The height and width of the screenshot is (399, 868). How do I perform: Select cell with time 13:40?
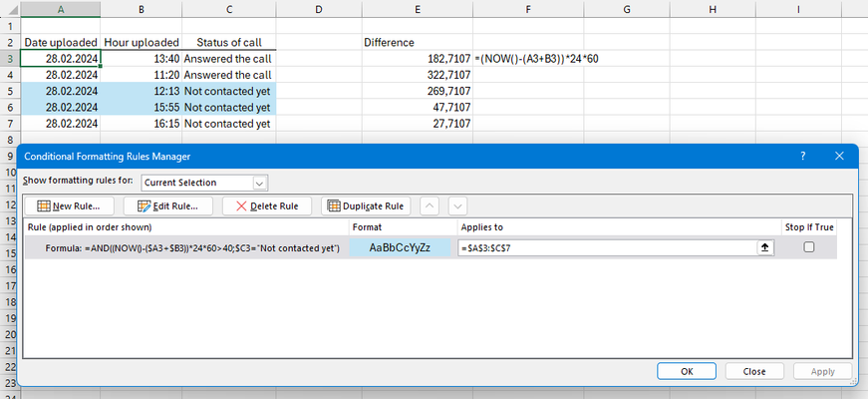[x=142, y=59]
